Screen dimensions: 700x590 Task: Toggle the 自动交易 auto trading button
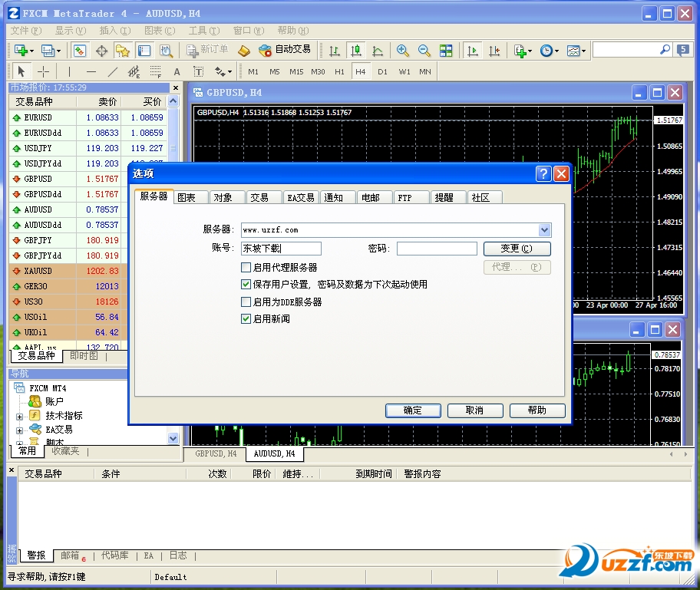click(x=285, y=50)
